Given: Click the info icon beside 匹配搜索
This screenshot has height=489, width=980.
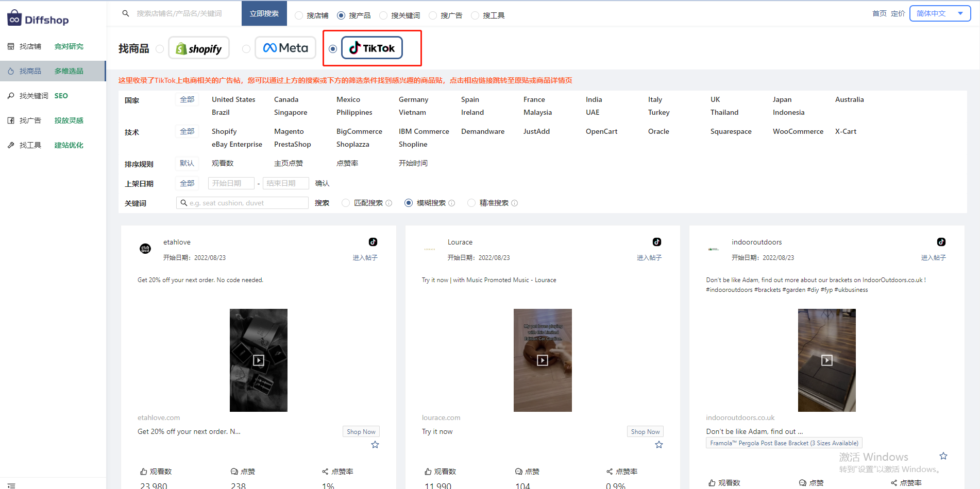Looking at the screenshot, I should tap(389, 203).
